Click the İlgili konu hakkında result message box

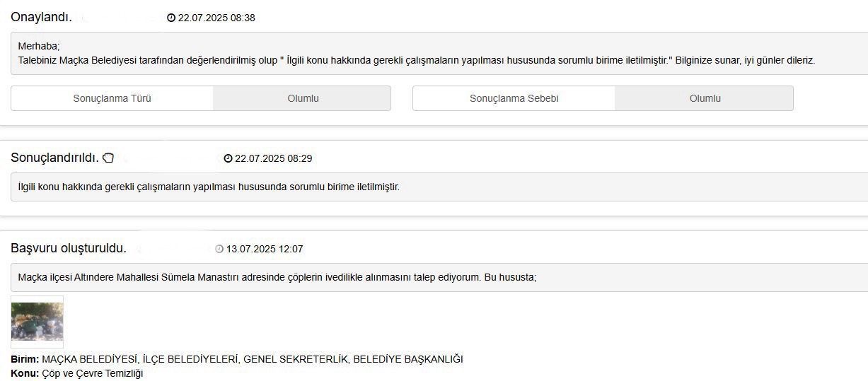coord(439,187)
